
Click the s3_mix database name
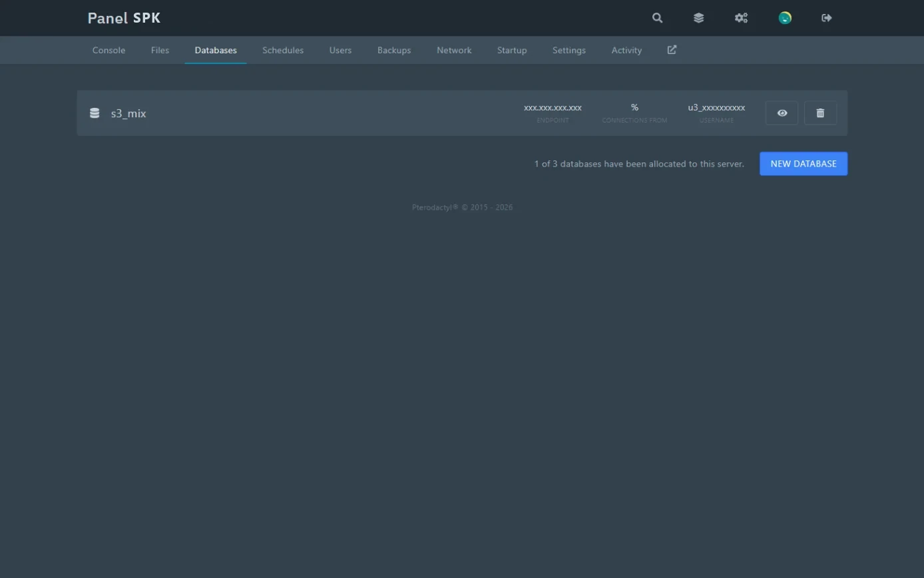click(128, 113)
